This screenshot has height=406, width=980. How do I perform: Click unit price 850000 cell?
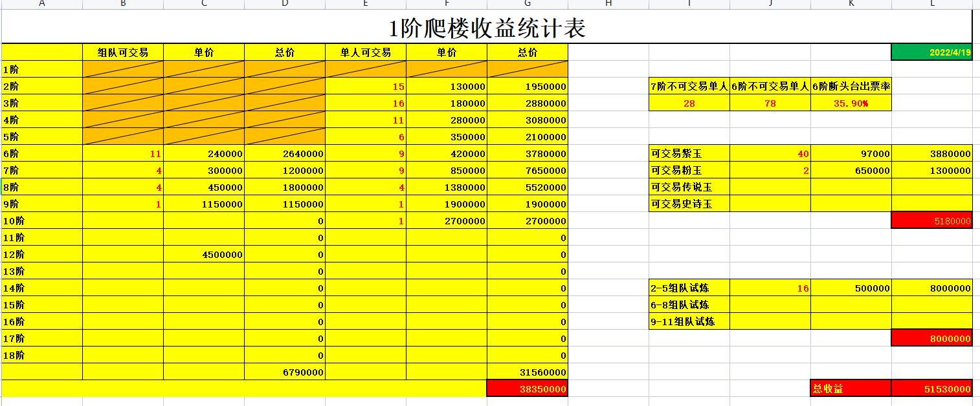click(x=447, y=170)
